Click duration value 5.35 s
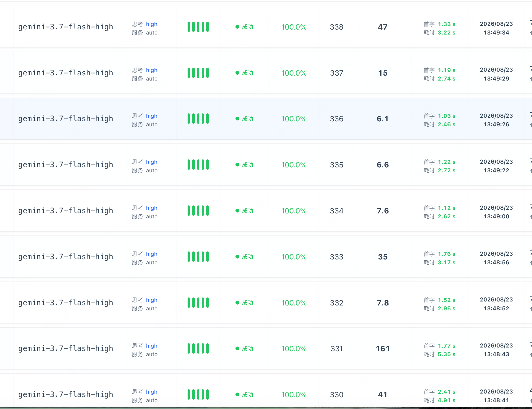The width and height of the screenshot is (532, 409). (447, 354)
